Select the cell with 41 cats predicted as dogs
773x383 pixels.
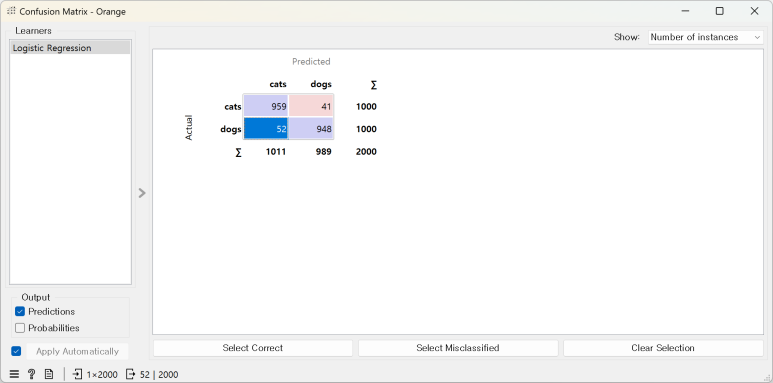click(x=311, y=106)
